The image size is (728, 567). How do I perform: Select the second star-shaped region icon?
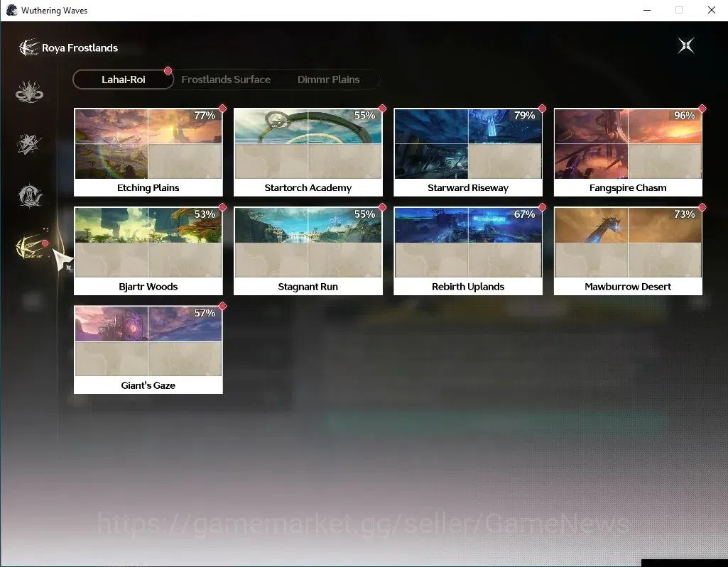29,144
